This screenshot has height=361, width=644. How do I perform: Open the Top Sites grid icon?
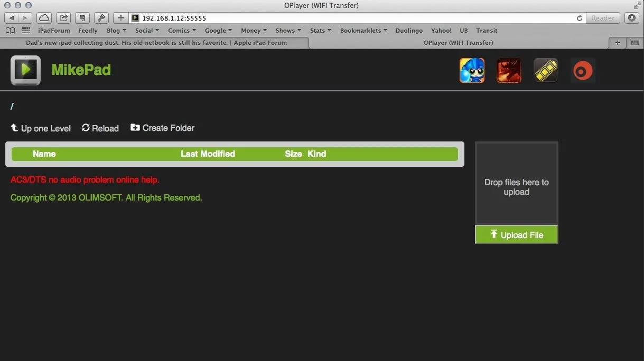(26, 31)
